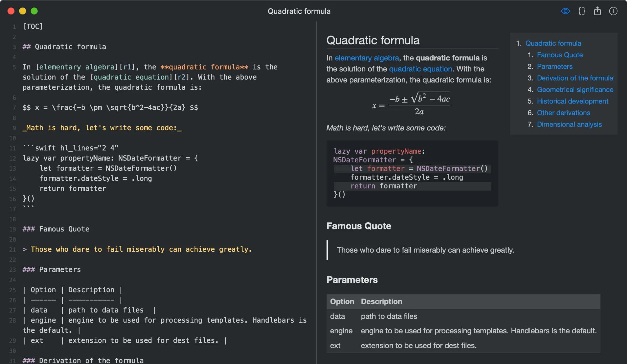Jump to Dimensional analysis TOC entry
627x364 pixels.
pos(569,124)
